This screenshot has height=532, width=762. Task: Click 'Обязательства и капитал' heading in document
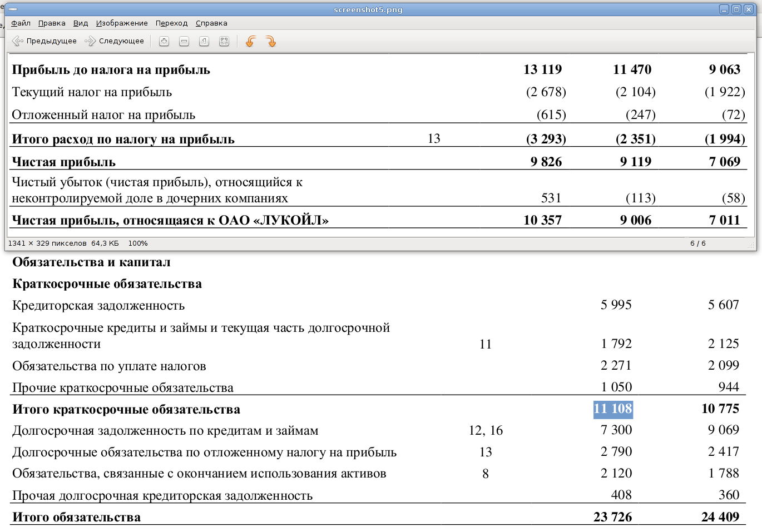pyautogui.click(x=91, y=262)
